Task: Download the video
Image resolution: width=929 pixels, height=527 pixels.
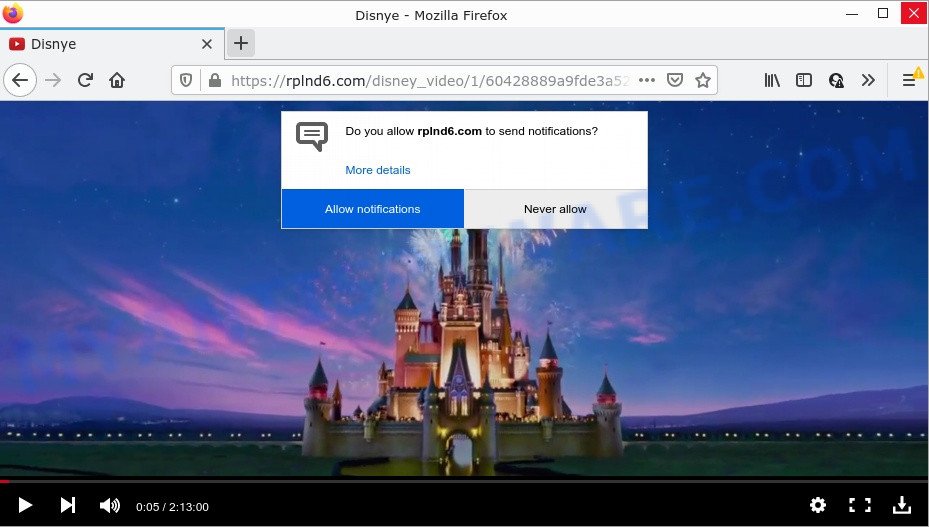Action: 902,505
